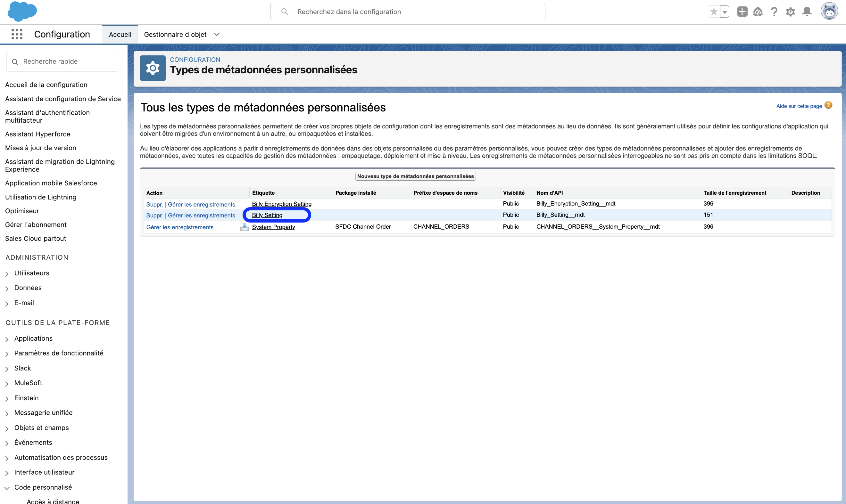Open the System Property label
The image size is (846, 504).
point(273,227)
